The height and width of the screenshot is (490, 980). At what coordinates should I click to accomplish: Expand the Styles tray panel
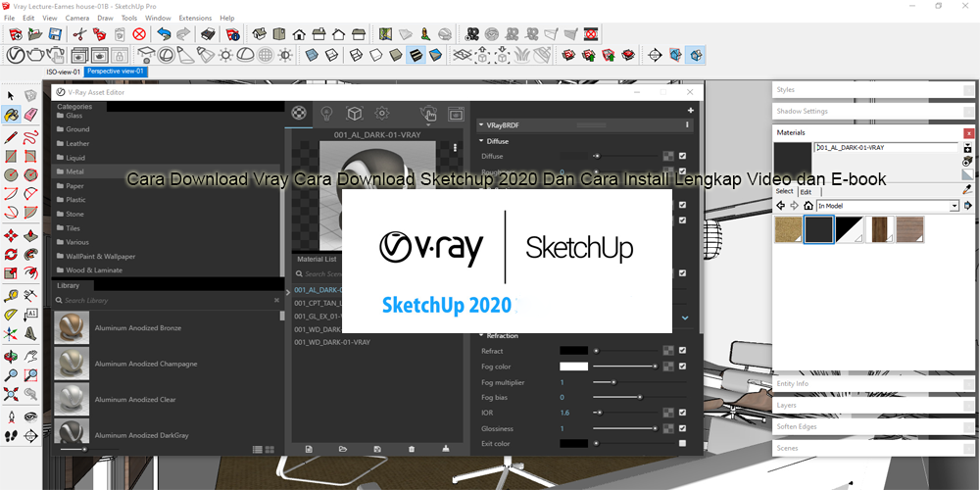874,90
